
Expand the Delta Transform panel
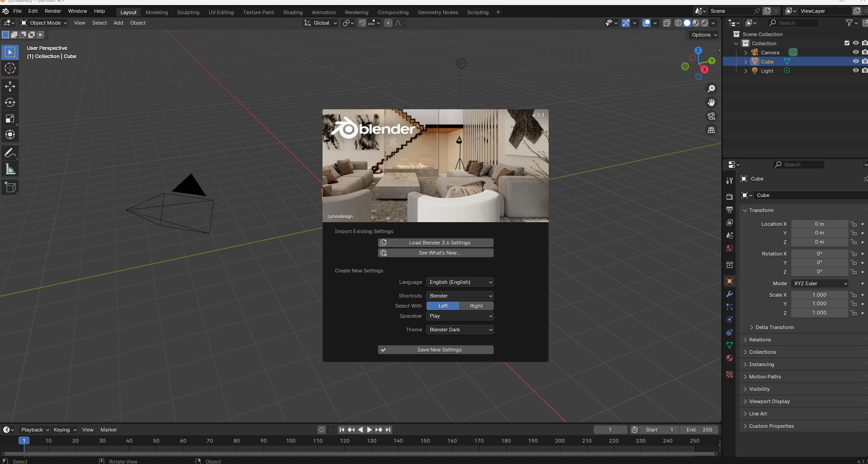[774, 327]
